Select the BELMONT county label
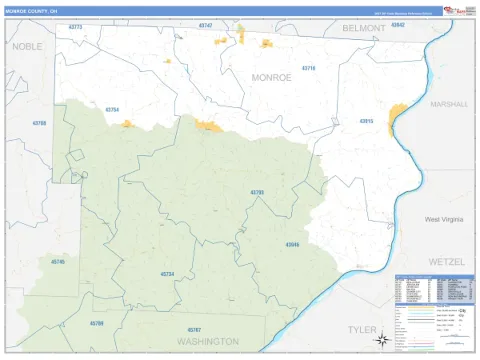480x360 pixels. click(x=364, y=28)
